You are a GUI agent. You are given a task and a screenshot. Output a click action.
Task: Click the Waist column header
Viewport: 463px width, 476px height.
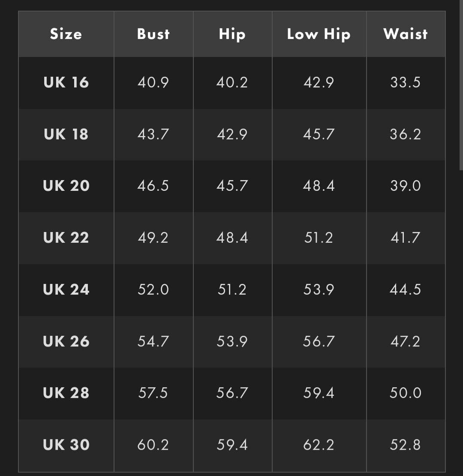(405, 34)
